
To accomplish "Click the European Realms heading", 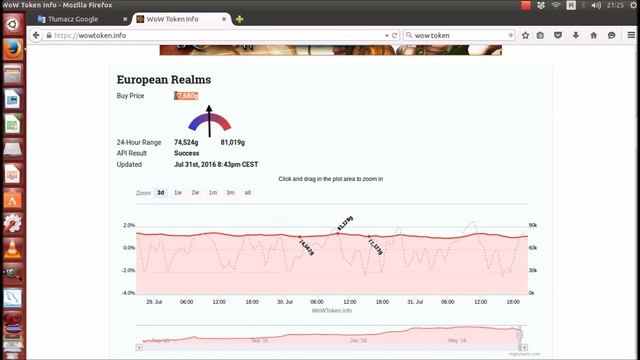I will click(x=164, y=80).
